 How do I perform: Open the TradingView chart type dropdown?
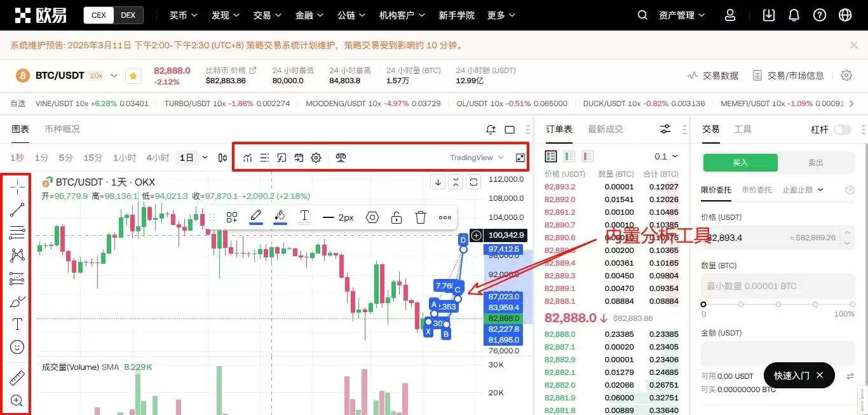tap(477, 158)
